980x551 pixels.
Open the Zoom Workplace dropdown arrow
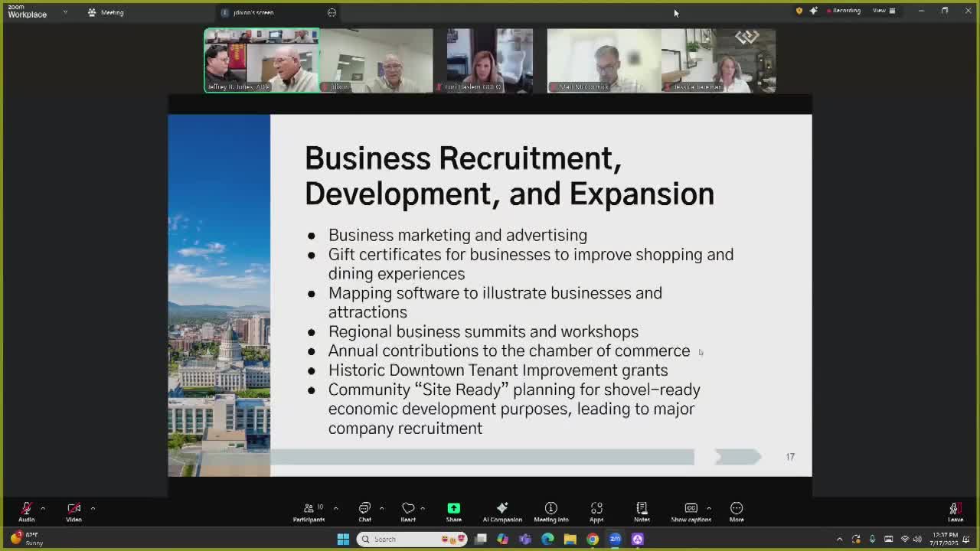65,12
